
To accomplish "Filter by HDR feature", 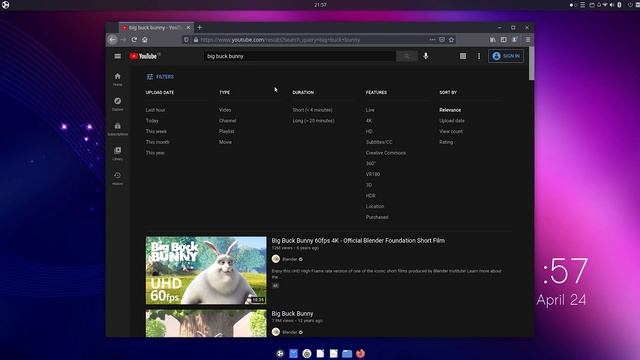I will (x=370, y=196).
